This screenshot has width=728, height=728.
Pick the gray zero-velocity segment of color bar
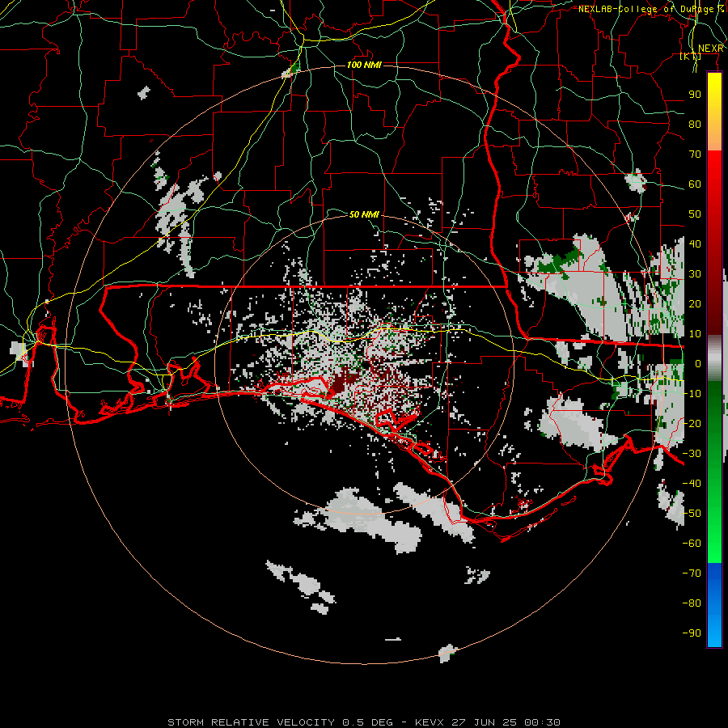pyautogui.click(x=714, y=358)
